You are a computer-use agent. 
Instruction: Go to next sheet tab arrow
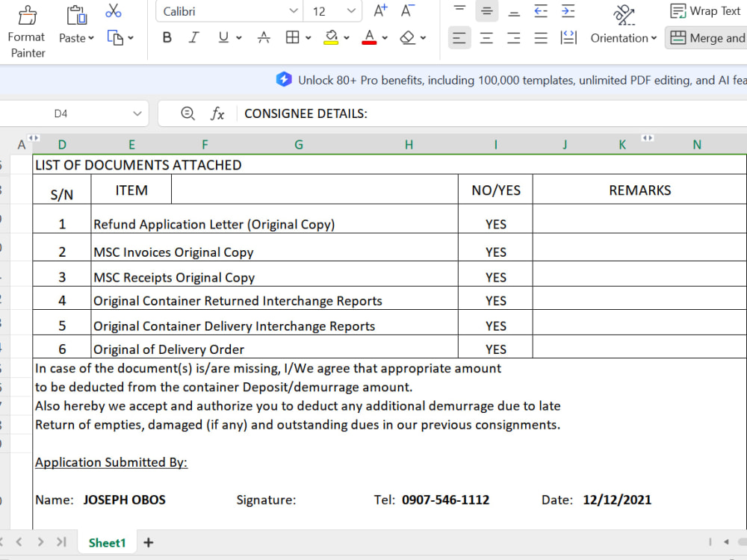point(40,542)
